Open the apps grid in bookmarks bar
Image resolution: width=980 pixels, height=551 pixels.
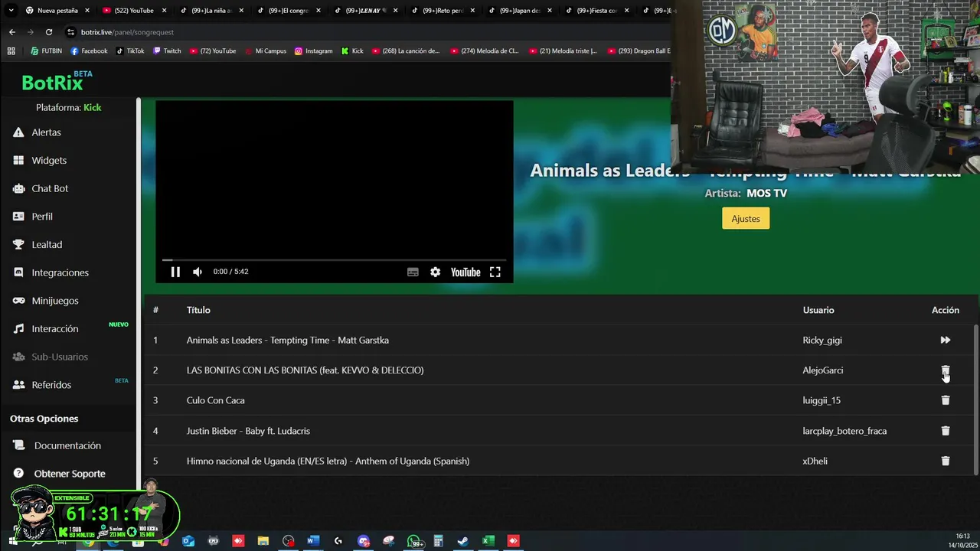[11, 51]
